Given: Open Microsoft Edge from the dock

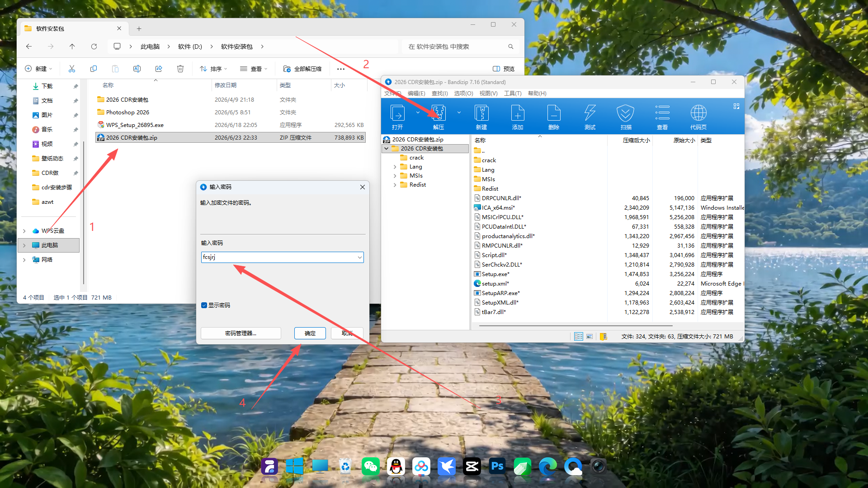Looking at the screenshot, I should 548,466.
